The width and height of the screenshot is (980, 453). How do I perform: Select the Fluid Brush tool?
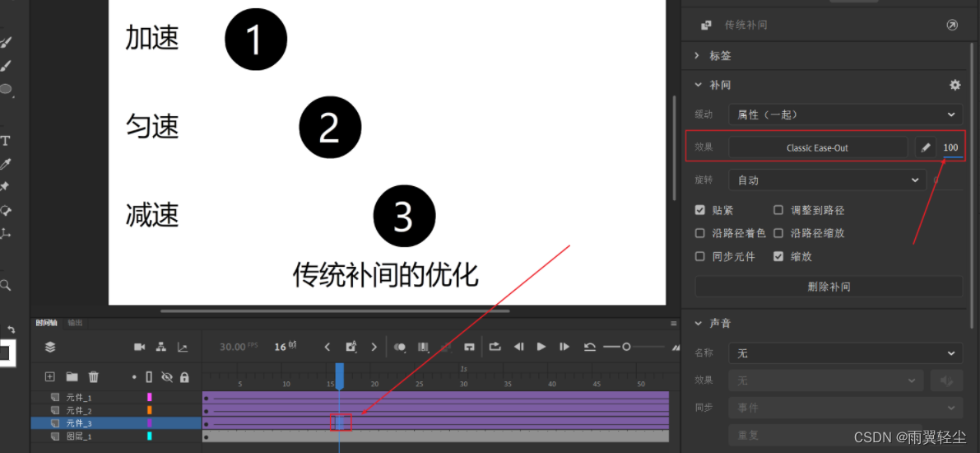click(x=6, y=43)
